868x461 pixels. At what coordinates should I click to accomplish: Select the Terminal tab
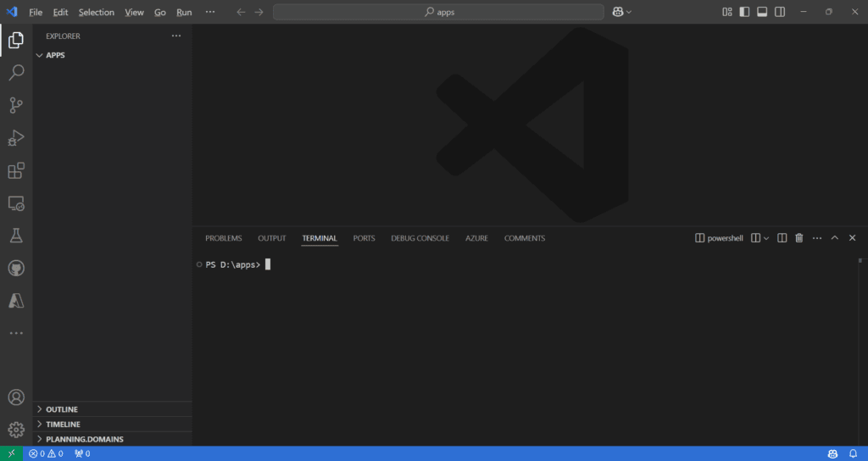tap(320, 238)
